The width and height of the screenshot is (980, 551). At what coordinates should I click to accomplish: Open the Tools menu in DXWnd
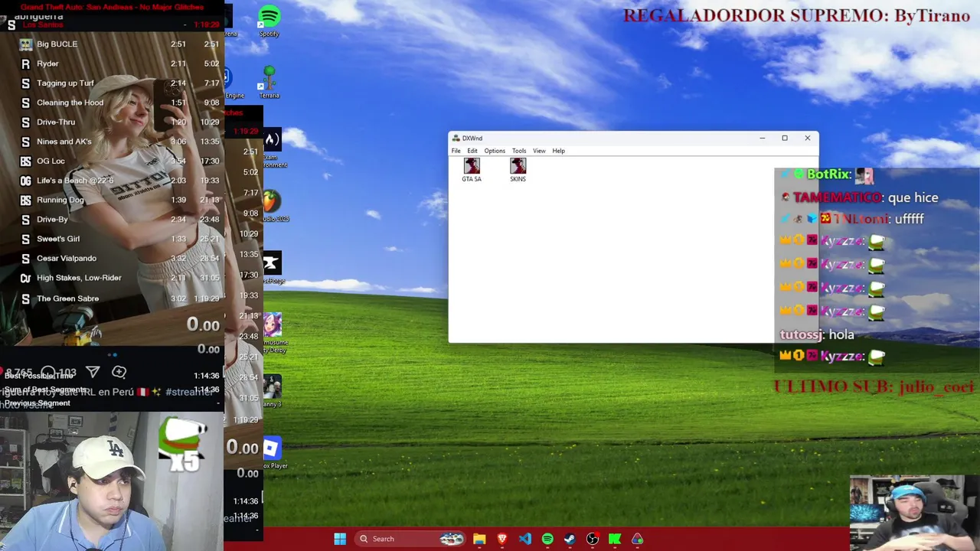click(x=519, y=151)
